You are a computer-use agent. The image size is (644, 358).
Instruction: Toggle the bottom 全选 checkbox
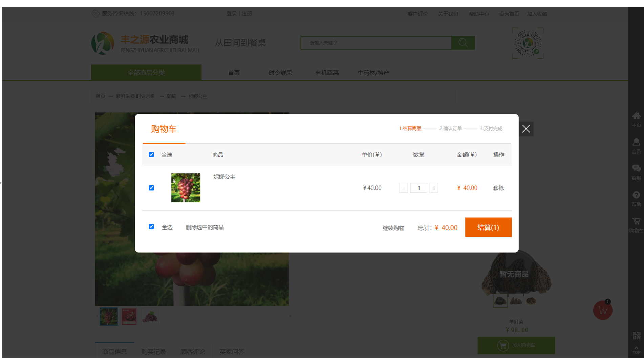tap(151, 227)
